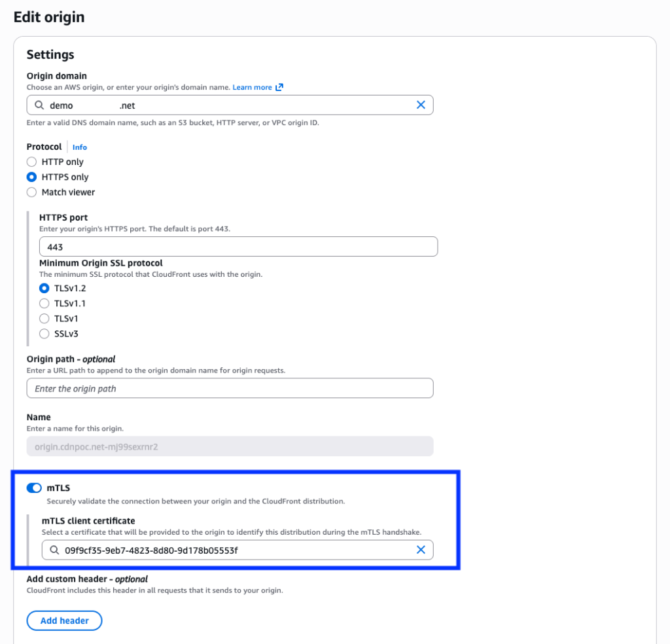Clear the selected mTLS client certificate with X icon
Screen dimensions: 670x644
pos(421,550)
